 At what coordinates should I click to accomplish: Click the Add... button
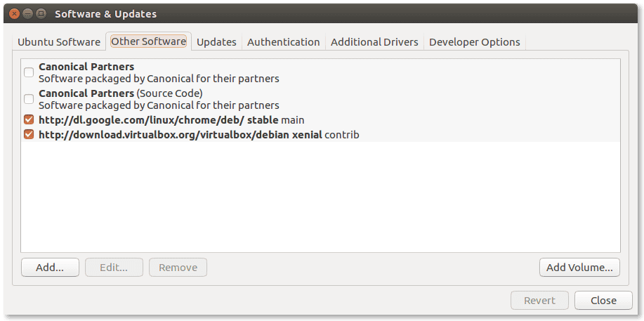50,268
